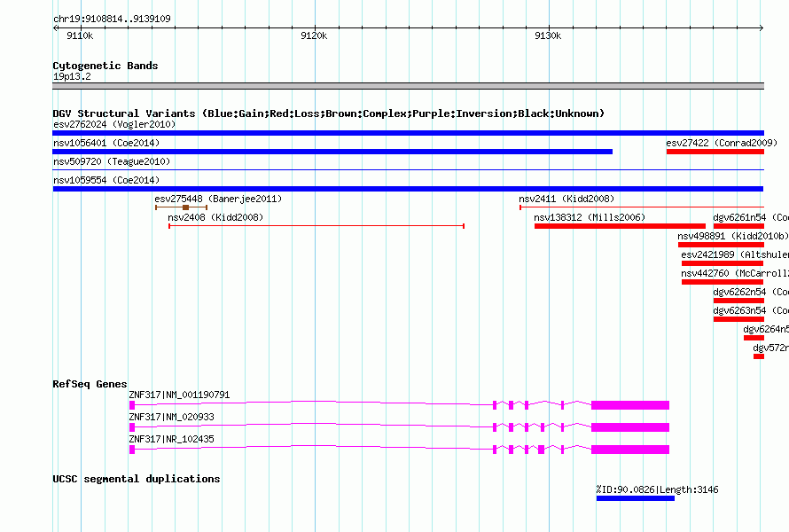
Task: Click the brown esv275448 complex variant glyph
Action: [x=181, y=207]
